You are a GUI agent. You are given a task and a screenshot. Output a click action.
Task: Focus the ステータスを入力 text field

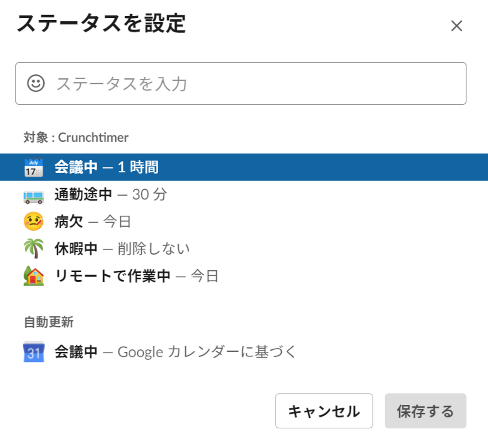(258, 83)
